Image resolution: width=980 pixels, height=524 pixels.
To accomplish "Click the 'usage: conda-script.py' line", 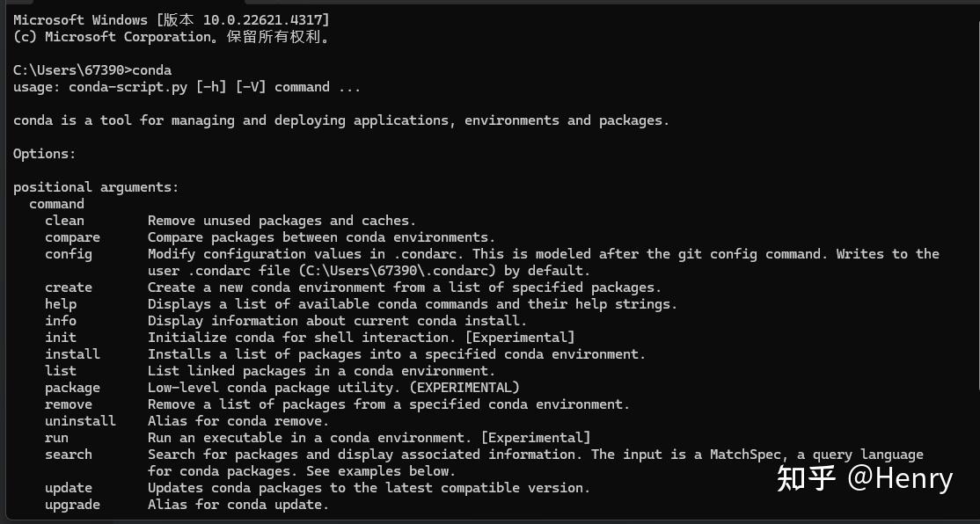I will point(186,87).
